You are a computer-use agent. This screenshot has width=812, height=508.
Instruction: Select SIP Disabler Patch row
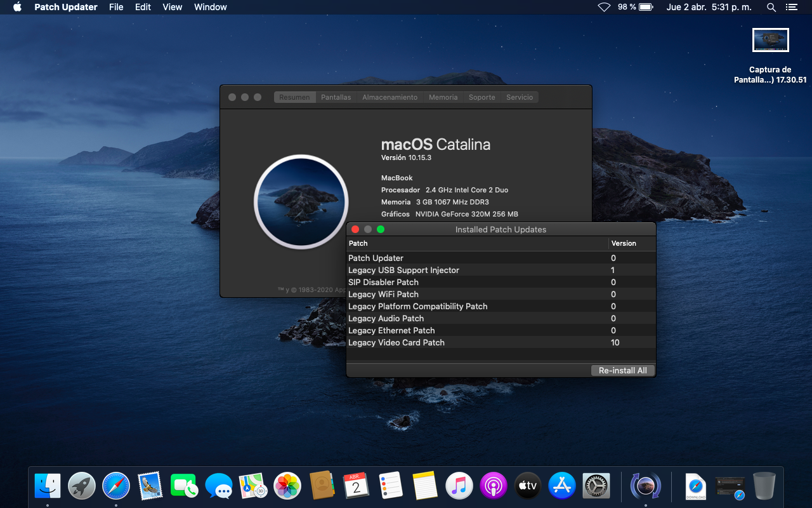tap(501, 282)
